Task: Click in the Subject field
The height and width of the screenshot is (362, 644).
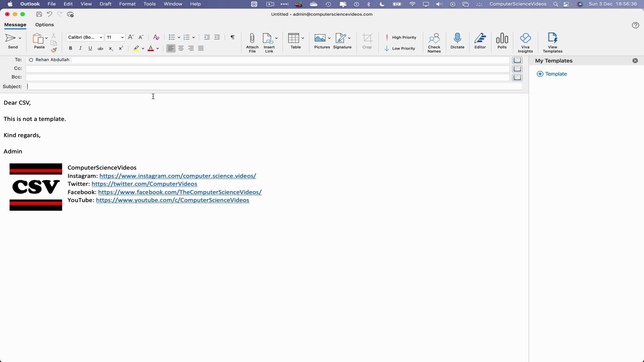Action: click(274, 86)
